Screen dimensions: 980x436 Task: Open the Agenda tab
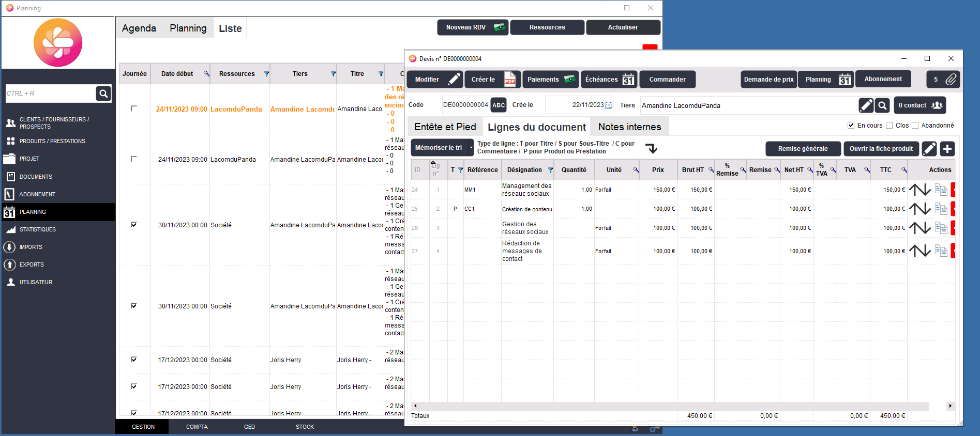point(139,28)
